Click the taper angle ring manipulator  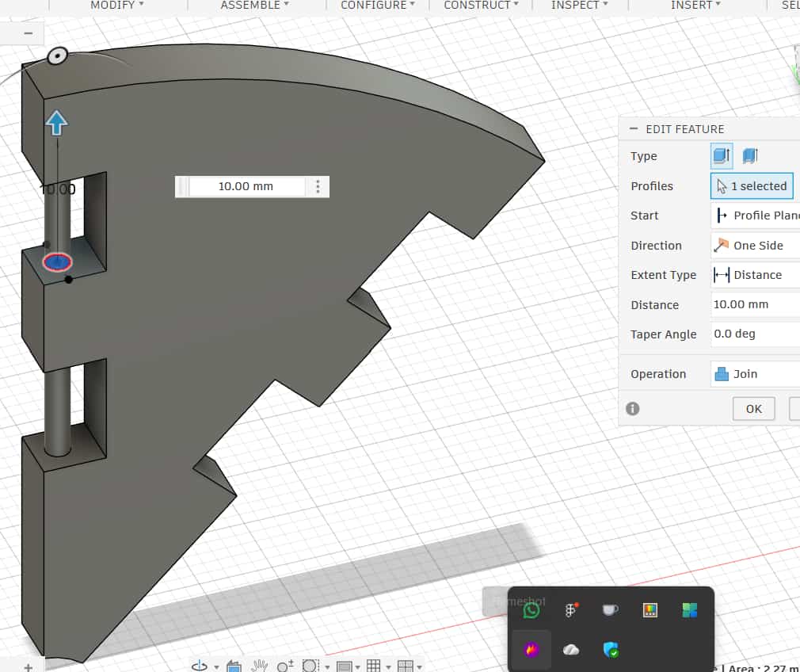[57, 55]
